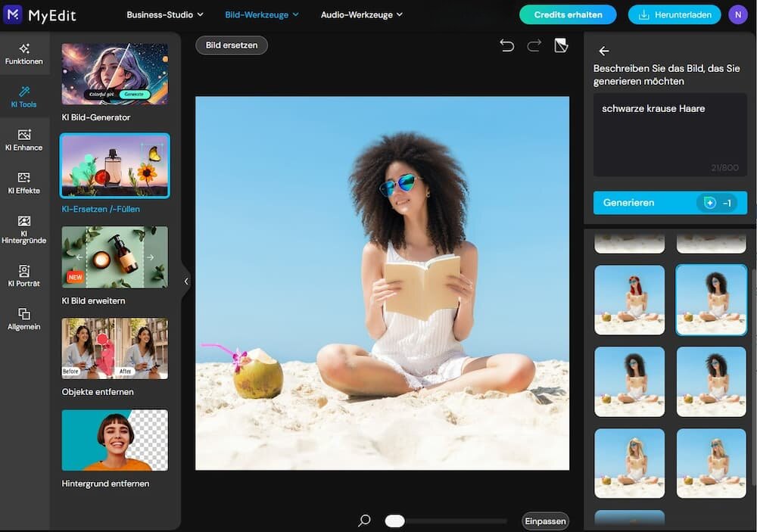Open the KI Enhance tools
The image size is (757, 532).
point(25,142)
